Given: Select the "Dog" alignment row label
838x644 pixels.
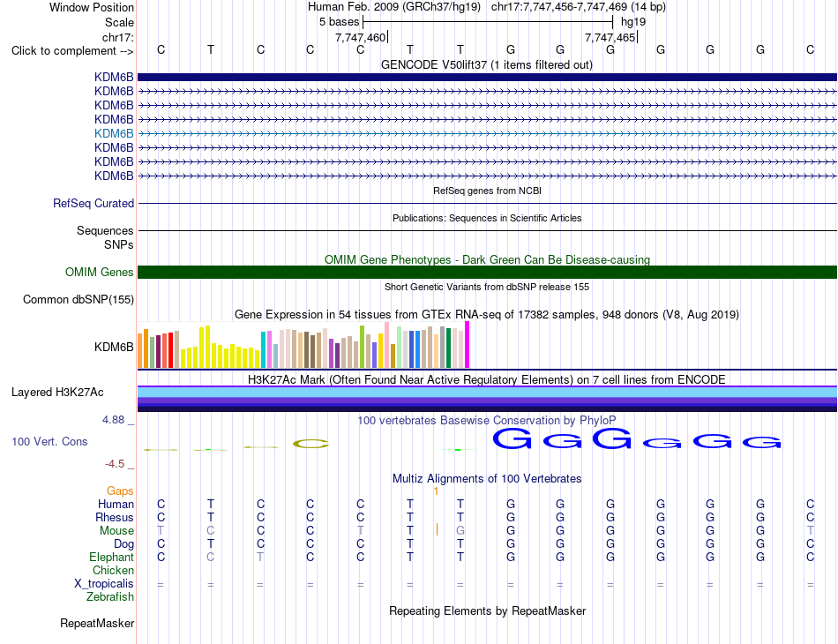Looking at the screenshot, I should pyautogui.click(x=124, y=544).
